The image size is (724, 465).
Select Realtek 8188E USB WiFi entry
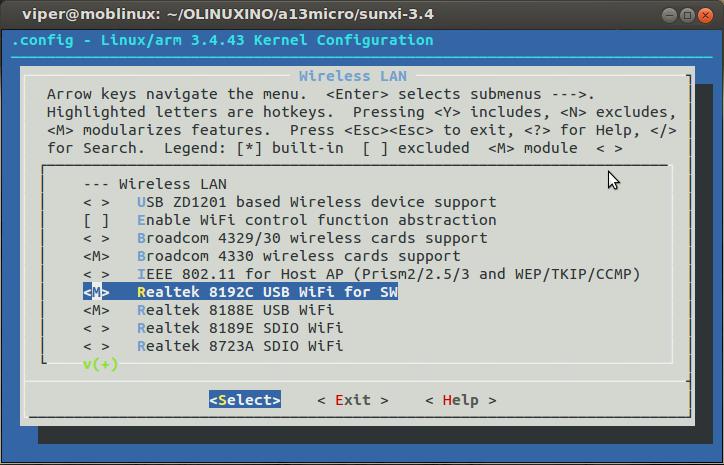click(235, 310)
